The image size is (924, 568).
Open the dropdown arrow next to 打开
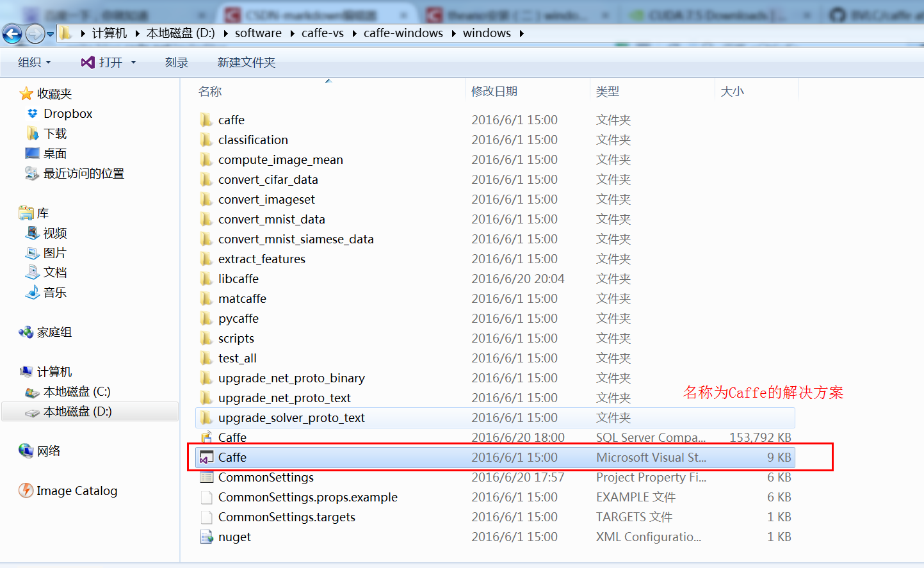coord(133,62)
